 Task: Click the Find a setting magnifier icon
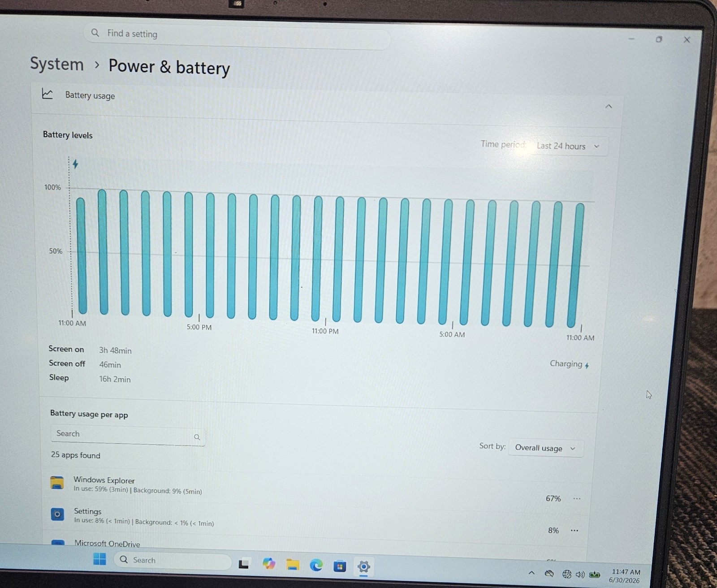click(95, 33)
